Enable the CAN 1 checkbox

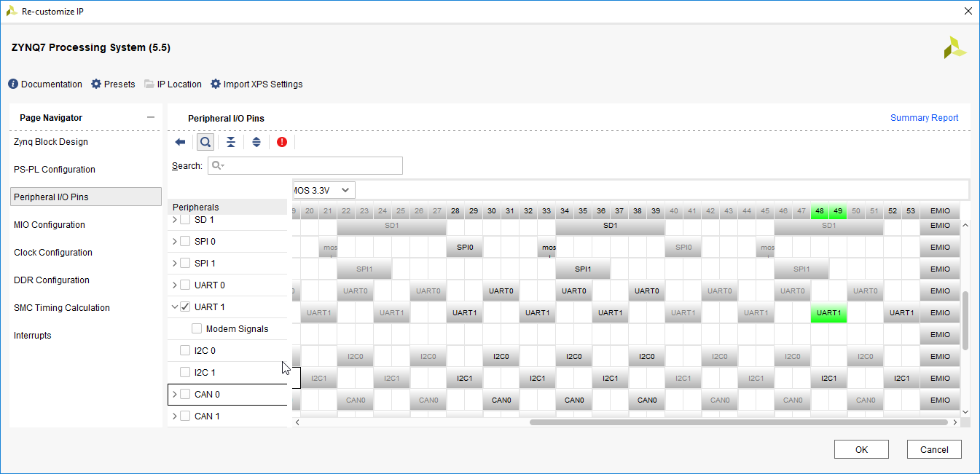[185, 416]
